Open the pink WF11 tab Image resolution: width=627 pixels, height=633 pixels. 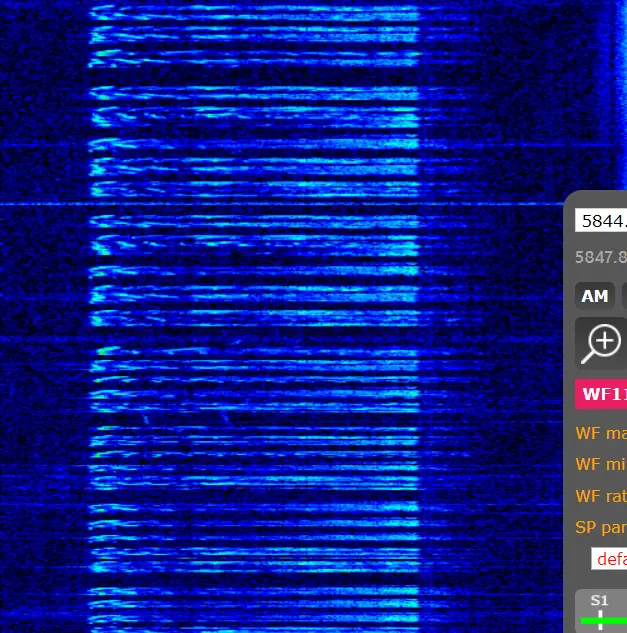(601, 394)
